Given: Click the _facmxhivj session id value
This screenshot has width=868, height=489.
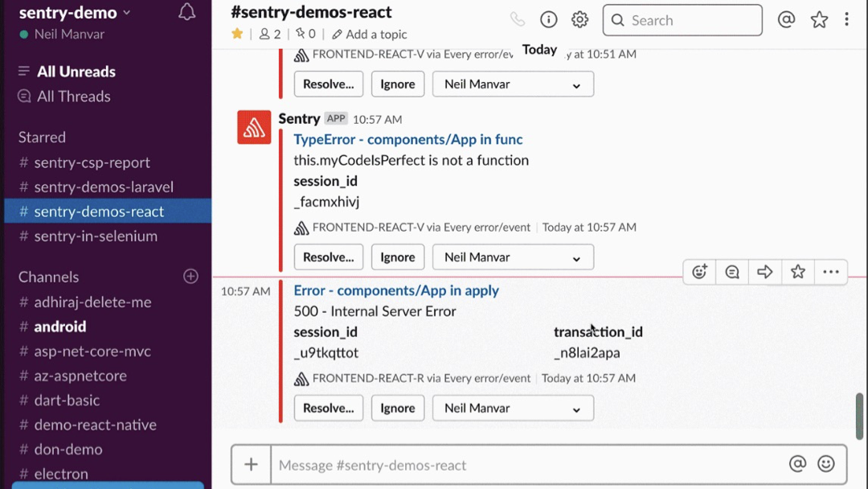Looking at the screenshot, I should pyautogui.click(x=326, y=202).
